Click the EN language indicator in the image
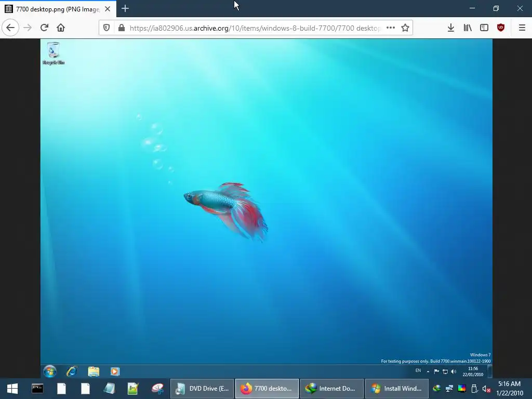532x399 pixels. 418,370
